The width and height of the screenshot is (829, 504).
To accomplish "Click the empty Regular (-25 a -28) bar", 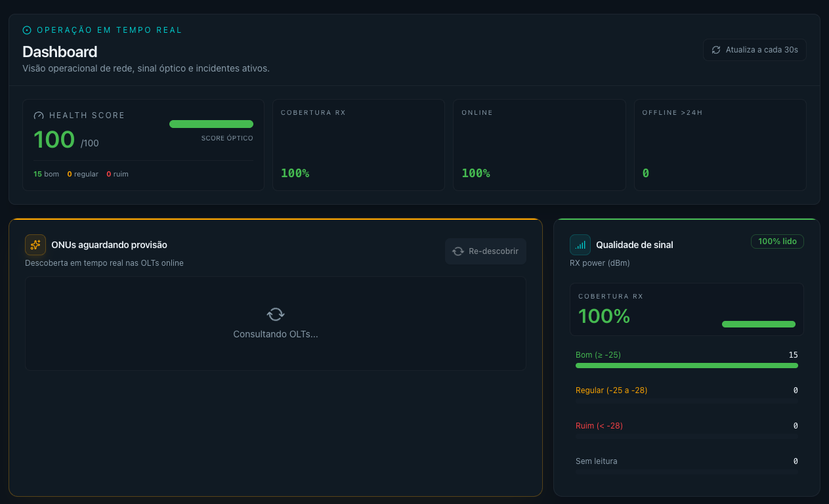I will (x=687, y=400).
